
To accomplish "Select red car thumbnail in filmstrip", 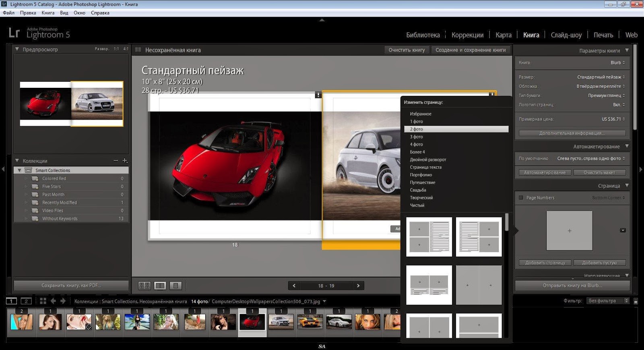I will click(252, 322).
